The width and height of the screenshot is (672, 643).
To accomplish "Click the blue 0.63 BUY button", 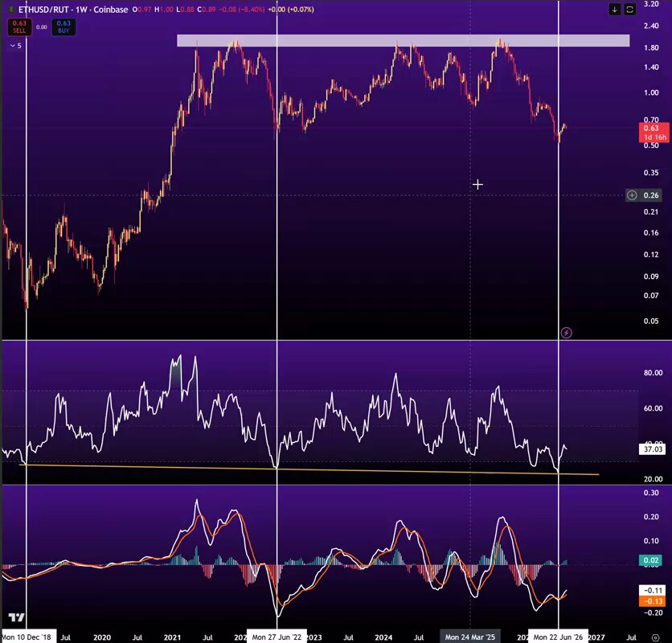I will tap(64, 27).
